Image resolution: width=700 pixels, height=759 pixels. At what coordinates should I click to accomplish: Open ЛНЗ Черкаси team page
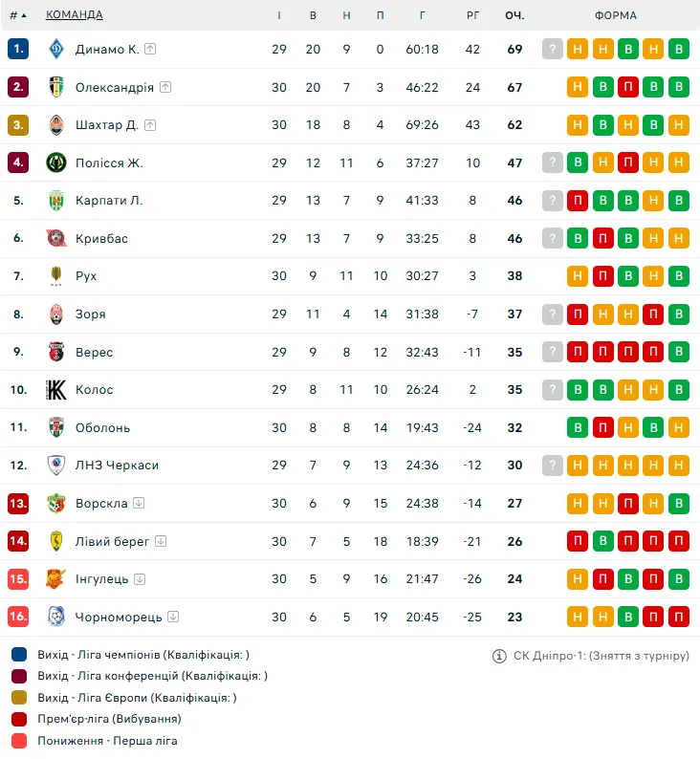117,466
